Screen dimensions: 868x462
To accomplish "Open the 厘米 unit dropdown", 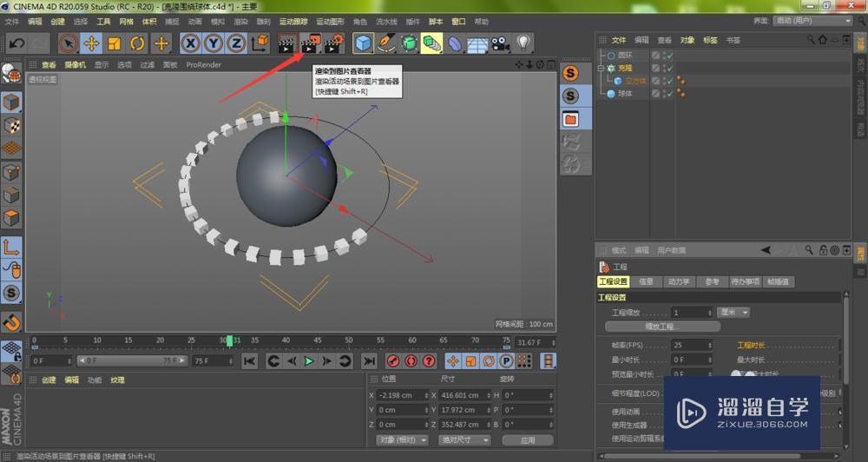I will [x=733, y=313].
